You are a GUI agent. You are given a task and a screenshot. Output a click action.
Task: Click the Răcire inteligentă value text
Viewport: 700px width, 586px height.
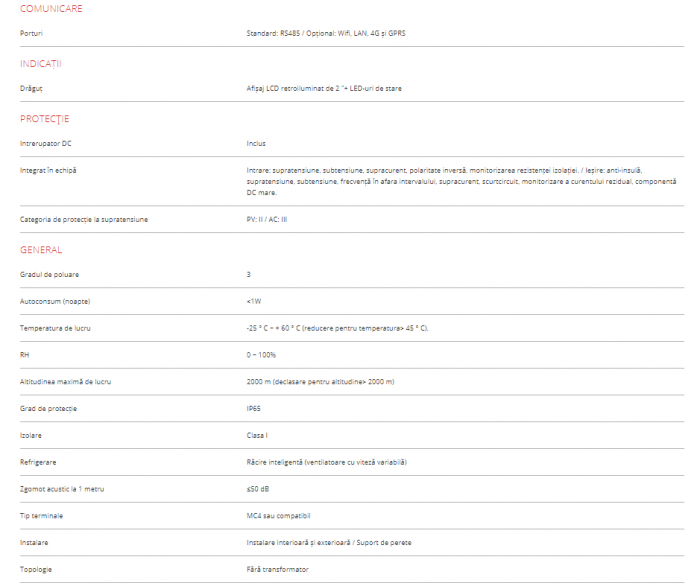326,461
